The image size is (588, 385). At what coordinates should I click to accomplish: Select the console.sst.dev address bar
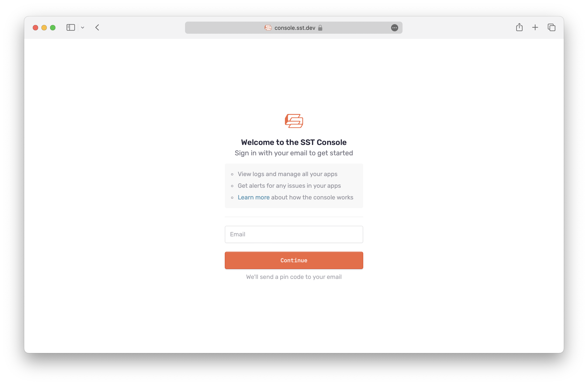(294, 27)
